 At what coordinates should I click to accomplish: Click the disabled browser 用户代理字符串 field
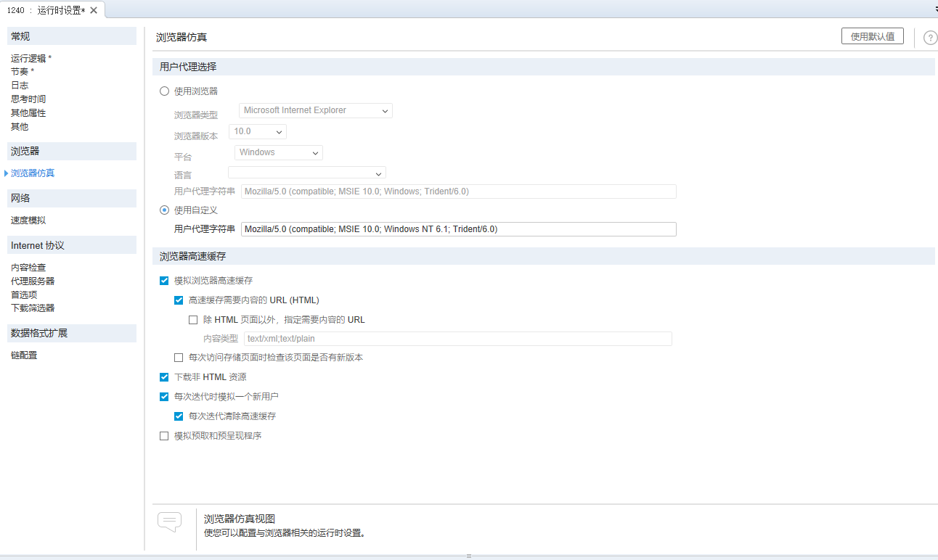pyautogui.click(x=459, y=192)
